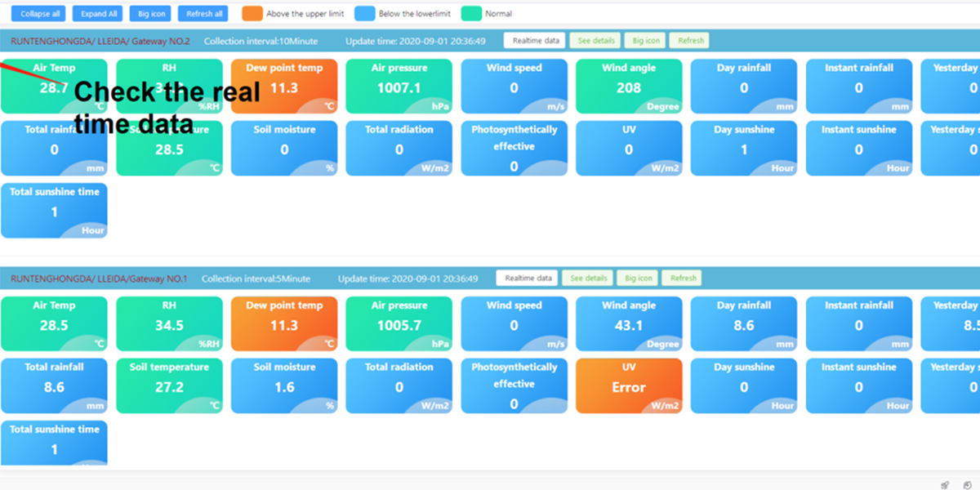Switch Gateway NO.2 to Big icon view
This screenshot has width=980, height=490.
point(645,41)
